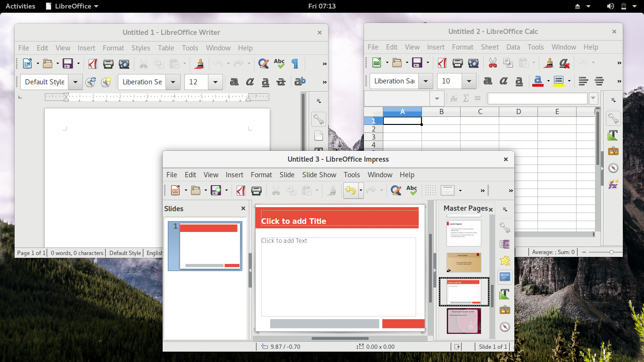Viewport: 644px width, 362px height.
Task: Toggle formatting marks in Writer toolbar
Action: [295, 63]
